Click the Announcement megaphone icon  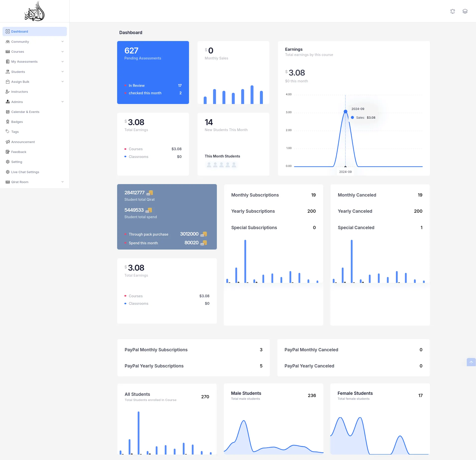(8, 142)
